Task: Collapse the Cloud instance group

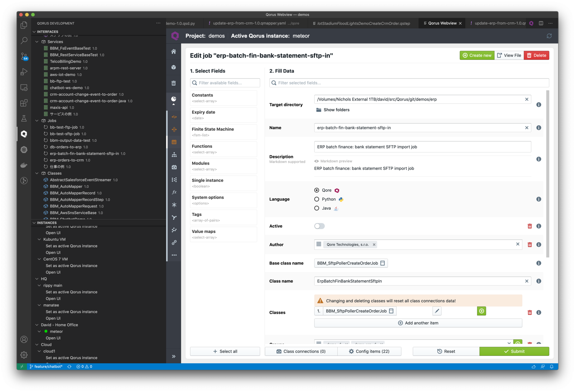Action: (37, 345)
